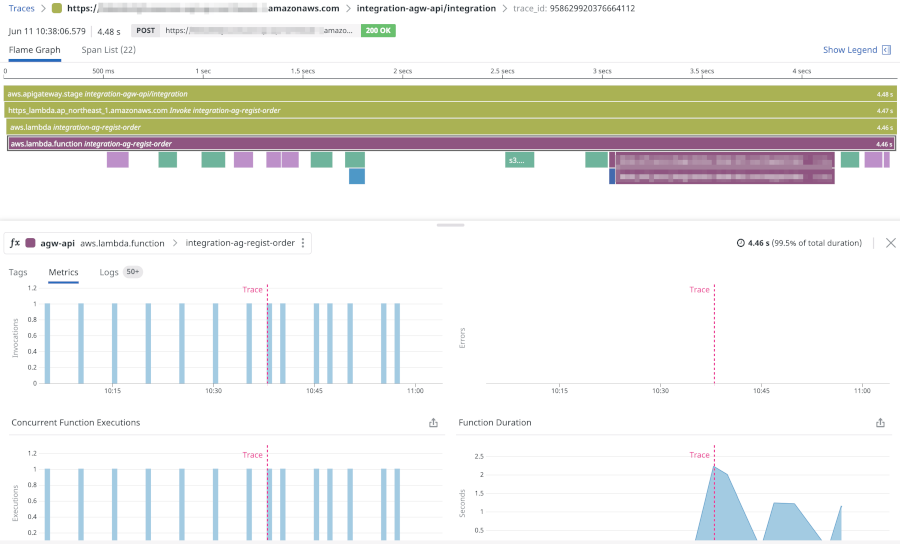Select the aws.lambda.function span bar
Image resolution: width=900 pixels, height=544 pixels.
pos(451,143)
